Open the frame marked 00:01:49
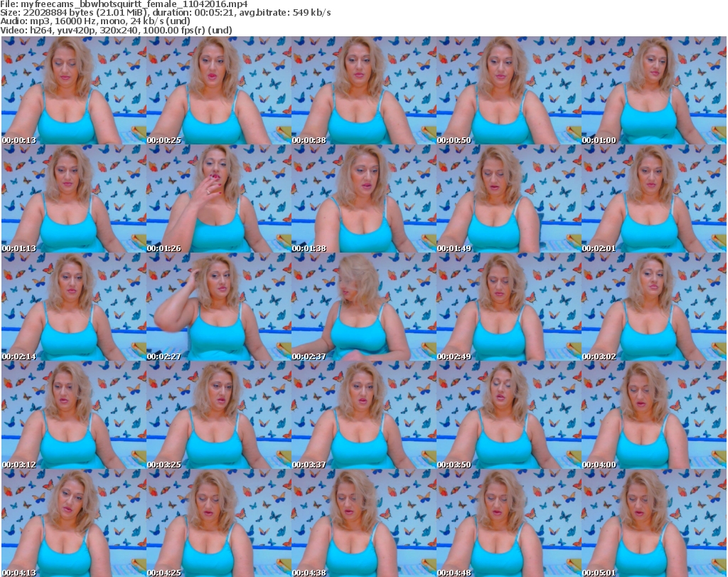The width and height of the screenshot is (728, 577). (508, 199)
